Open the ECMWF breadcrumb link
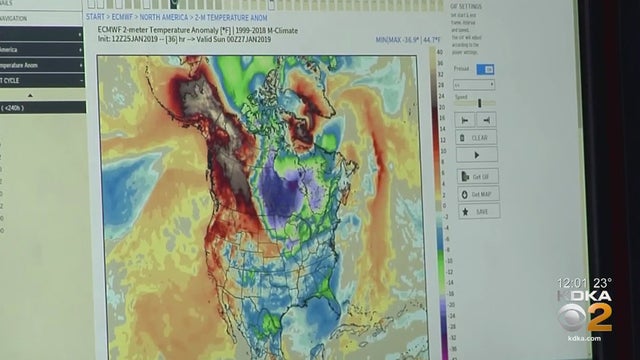 [x=122, y=17]
